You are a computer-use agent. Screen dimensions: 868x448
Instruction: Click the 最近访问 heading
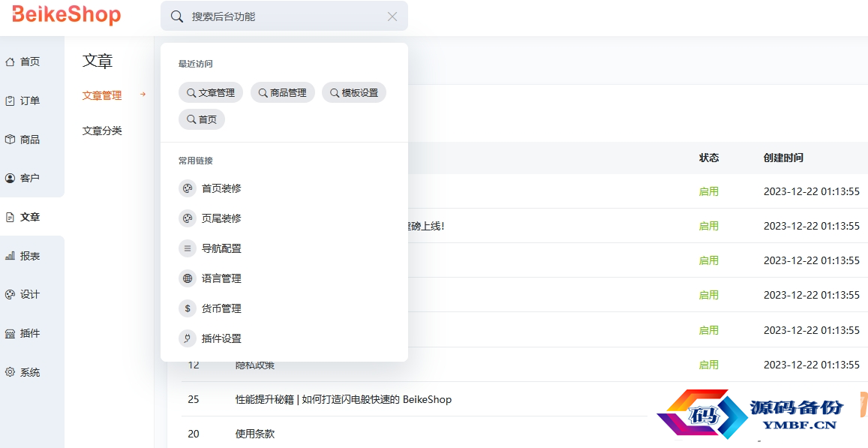(x=195, y=64)
